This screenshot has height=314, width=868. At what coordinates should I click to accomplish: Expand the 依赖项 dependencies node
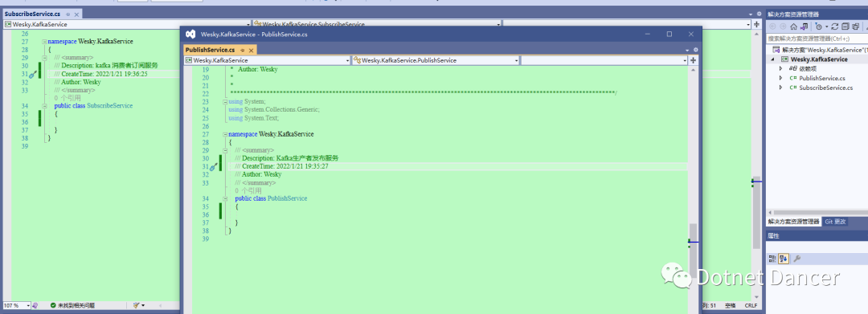tap(781, 68)
